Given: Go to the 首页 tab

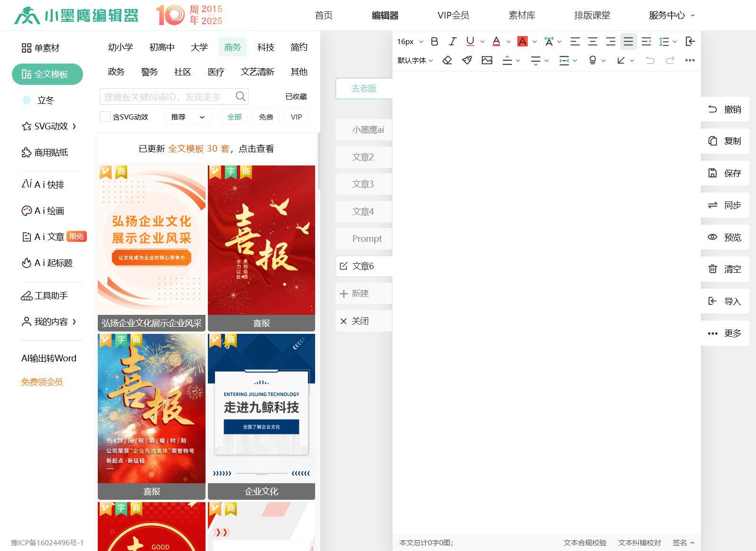Looking at the screenshot, I should point(324,15).
